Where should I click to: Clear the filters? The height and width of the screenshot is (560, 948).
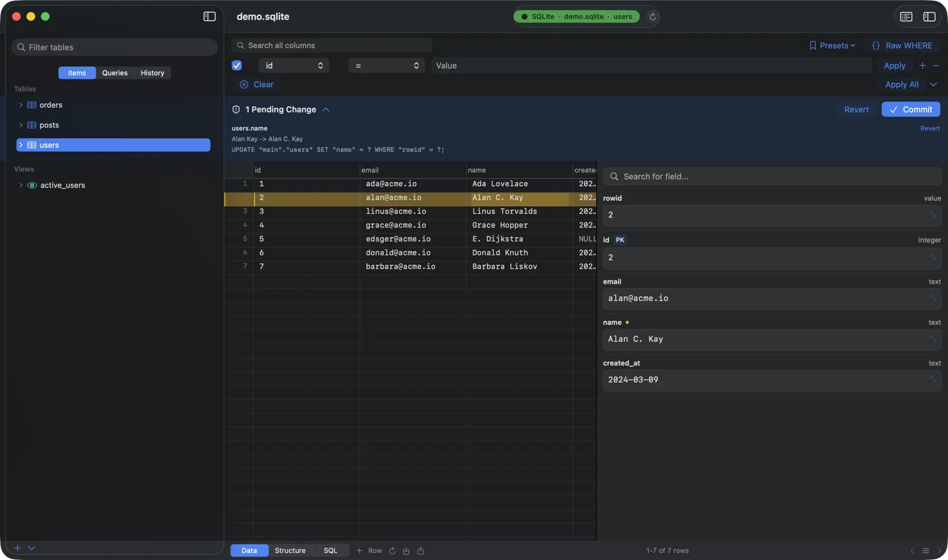[257, 85]
